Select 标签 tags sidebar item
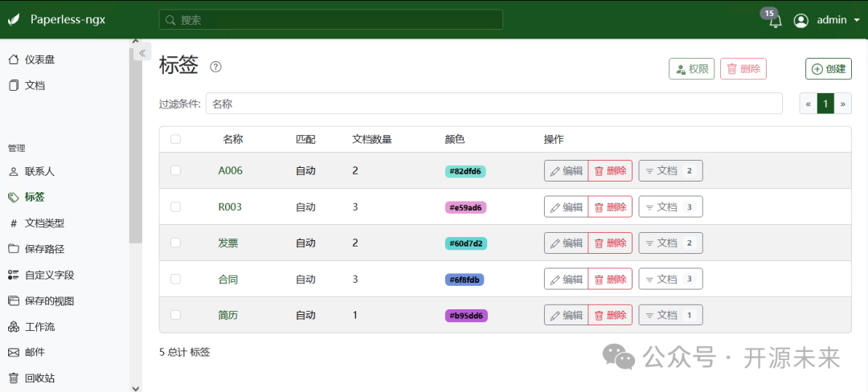Screen dimensions: 868x392 (x=27, y=197)
